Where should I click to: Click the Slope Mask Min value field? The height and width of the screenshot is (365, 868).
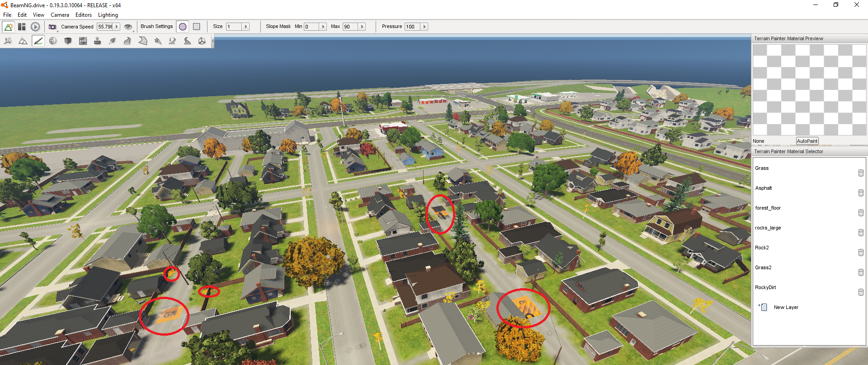(312, 27)
